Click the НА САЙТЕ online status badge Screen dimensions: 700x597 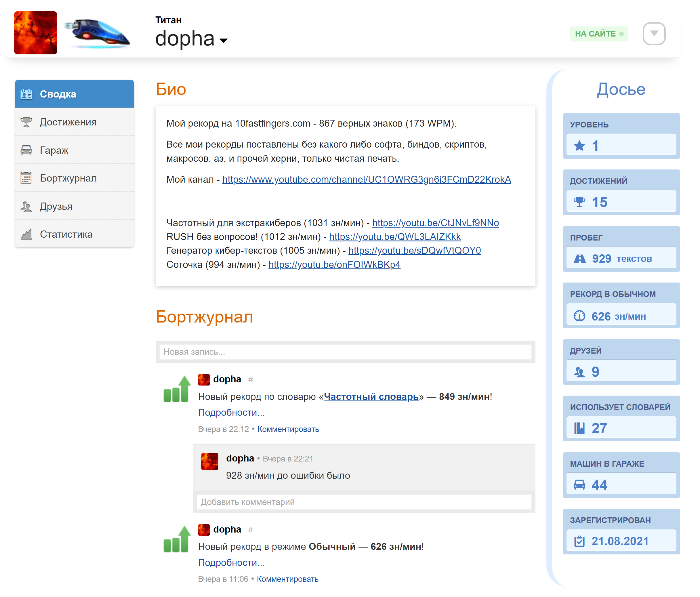599,34
